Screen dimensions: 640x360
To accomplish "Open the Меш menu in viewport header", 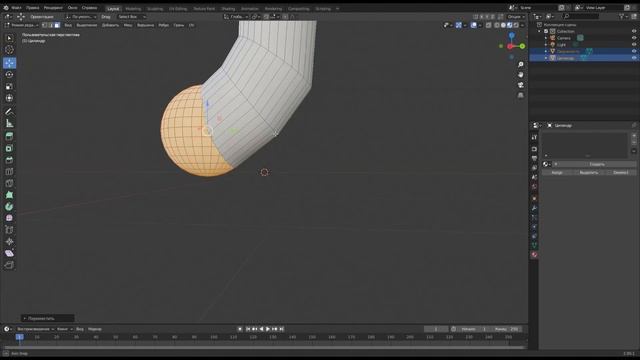I will (128, 25).
